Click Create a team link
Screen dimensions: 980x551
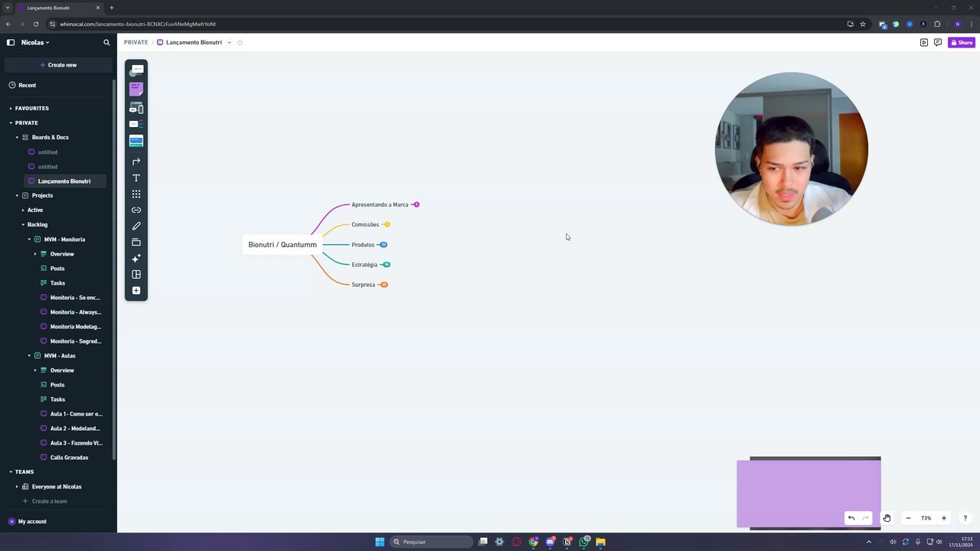pos(50,501)
